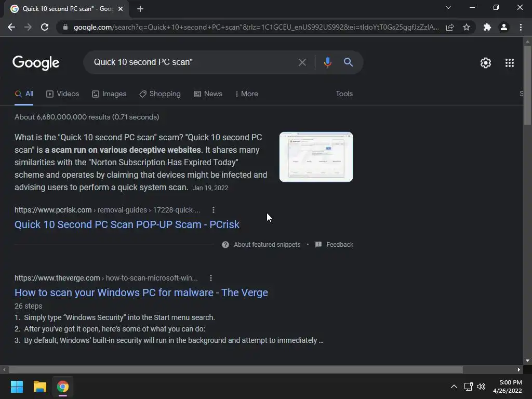This screenshot has height=399, width=532.
Task: Submit search with the magnifier icon
Action: (349, 62)
